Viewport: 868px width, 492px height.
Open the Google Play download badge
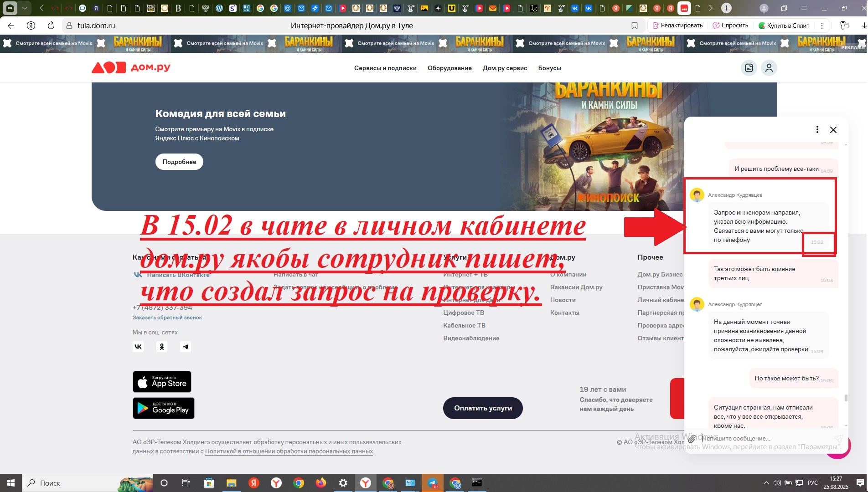[164, 408]
